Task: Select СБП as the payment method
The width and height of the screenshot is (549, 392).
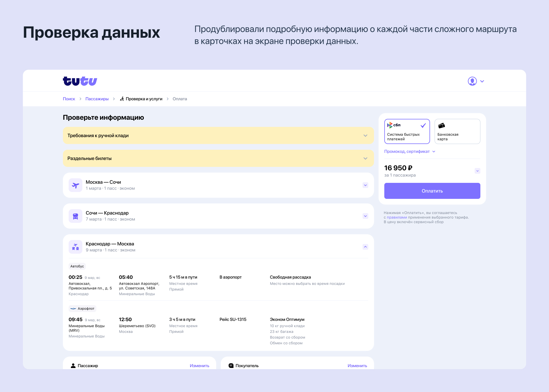Action: click(x=407, y=131)
